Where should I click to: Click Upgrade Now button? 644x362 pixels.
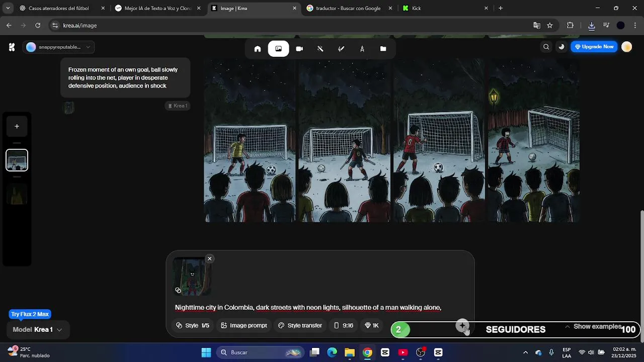tap(594, 47)
